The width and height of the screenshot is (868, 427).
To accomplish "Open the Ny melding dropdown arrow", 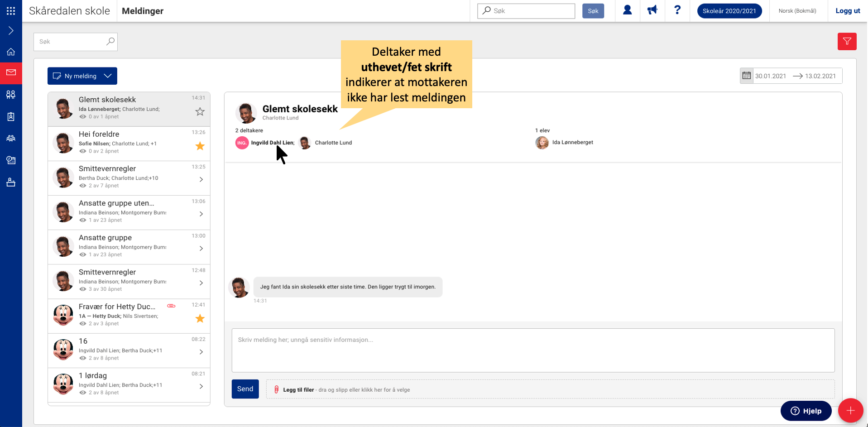I will [108, 76].
